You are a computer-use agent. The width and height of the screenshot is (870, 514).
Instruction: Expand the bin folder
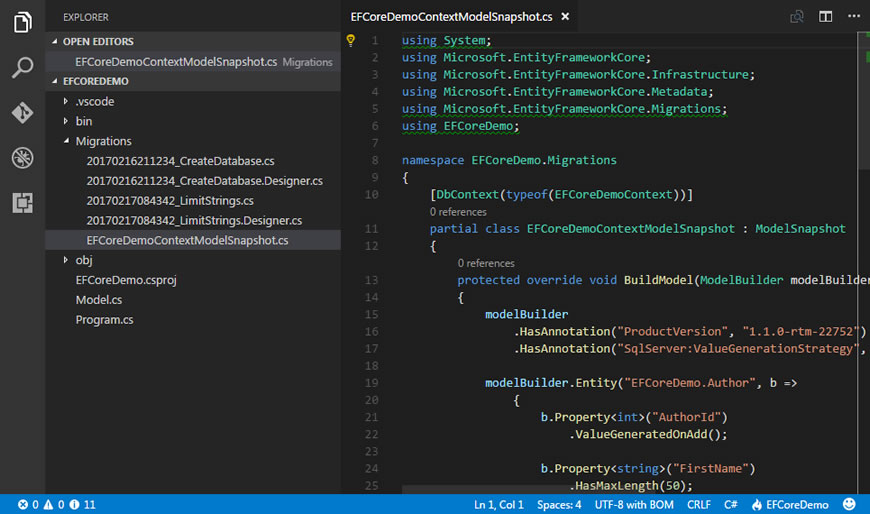tap(83, 121)
